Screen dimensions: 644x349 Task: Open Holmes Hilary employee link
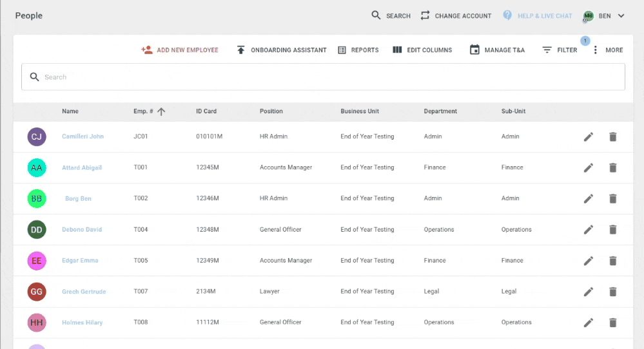82,323
